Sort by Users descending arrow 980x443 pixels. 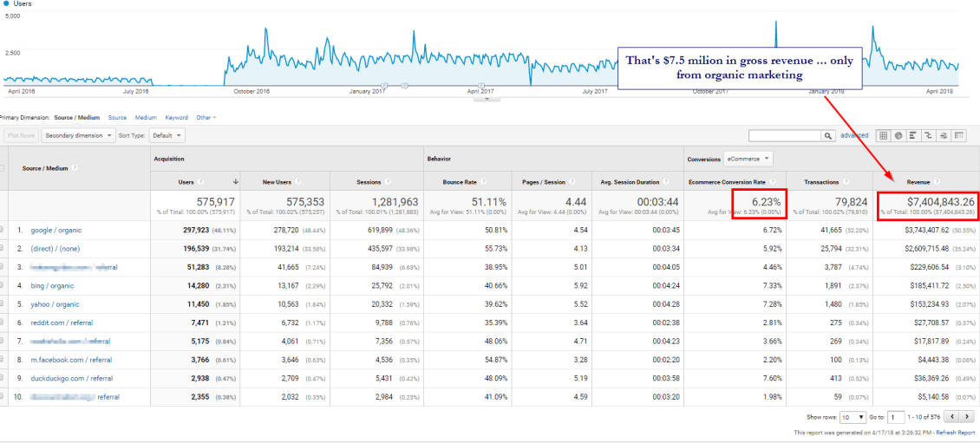[x=235, y=182]
